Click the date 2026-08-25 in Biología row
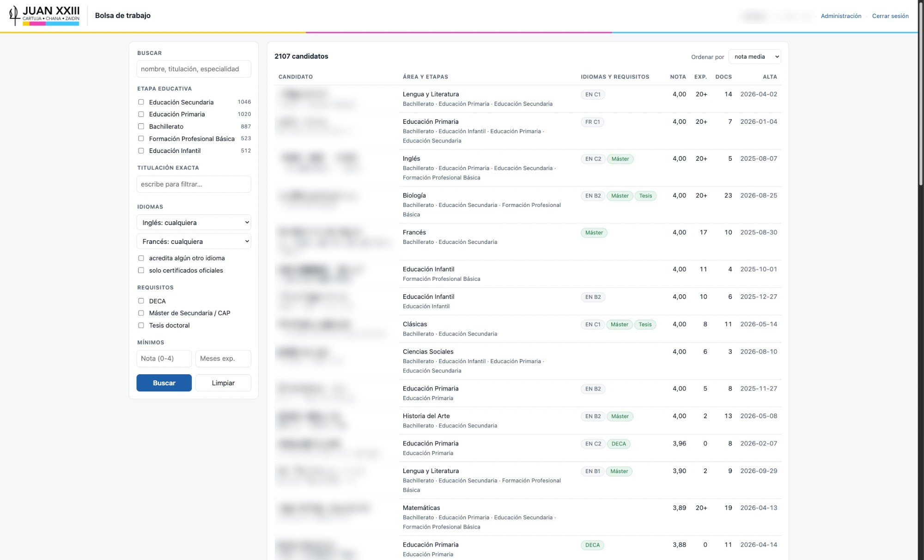The image size is (924, 560). (x=759, y=195)
